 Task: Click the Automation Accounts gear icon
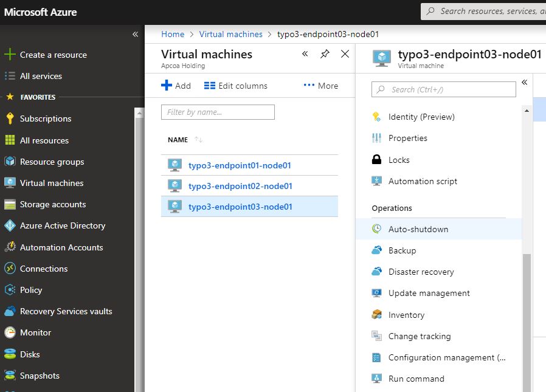(x=10, y=247)
